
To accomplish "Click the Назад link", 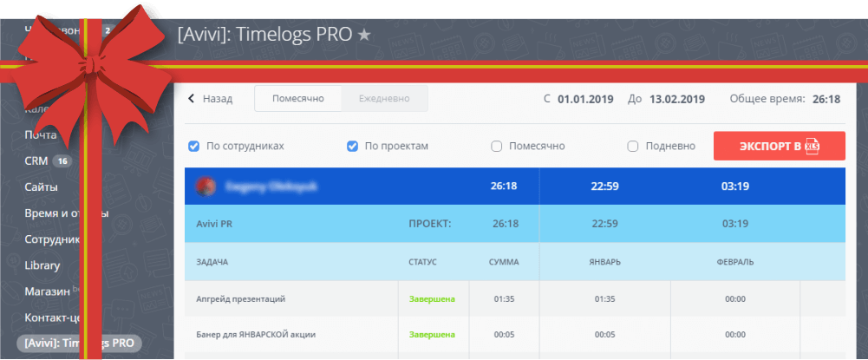I will pyautogui.click(x=218, y=99).
